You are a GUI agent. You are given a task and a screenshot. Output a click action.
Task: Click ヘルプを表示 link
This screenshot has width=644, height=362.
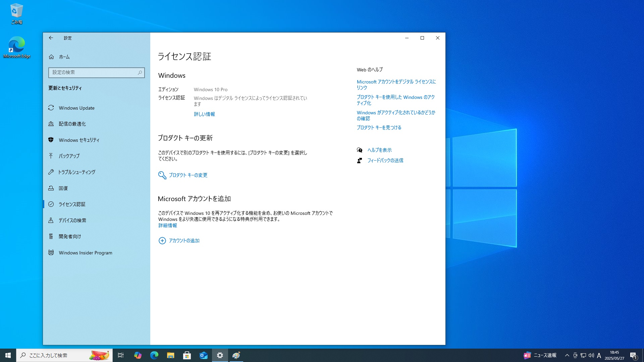pyautogui.click(x=379, y=150)
